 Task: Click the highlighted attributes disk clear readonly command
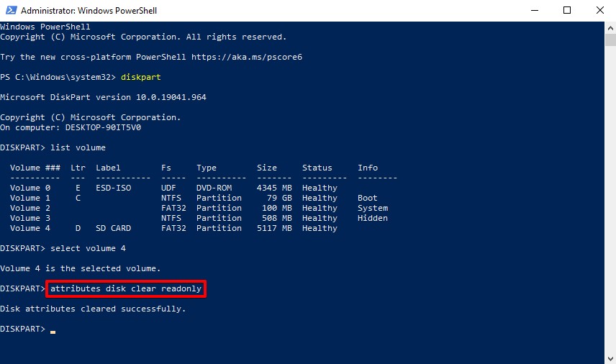tap(126, 289)
